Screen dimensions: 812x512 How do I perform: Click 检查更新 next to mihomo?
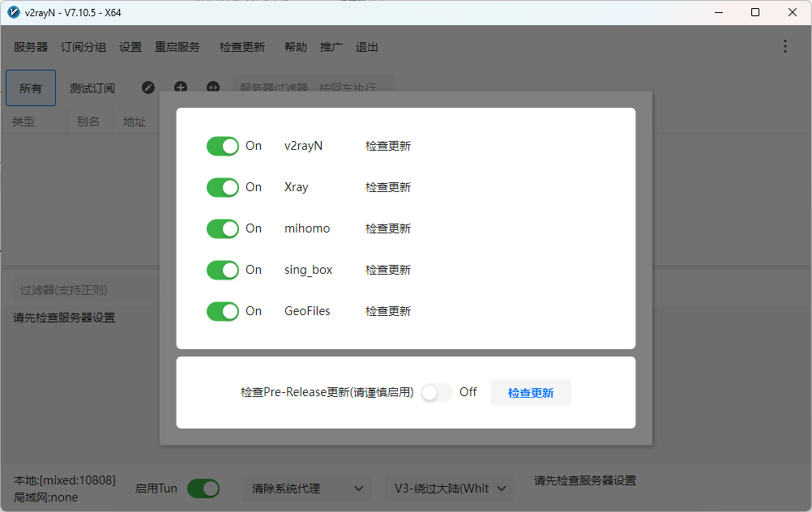coord(387,228)
